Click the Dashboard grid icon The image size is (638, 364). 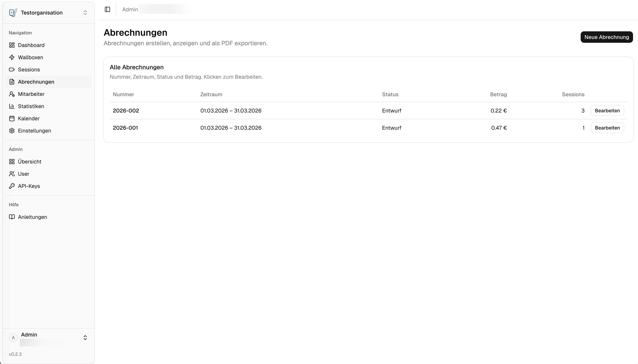[12, 45]
